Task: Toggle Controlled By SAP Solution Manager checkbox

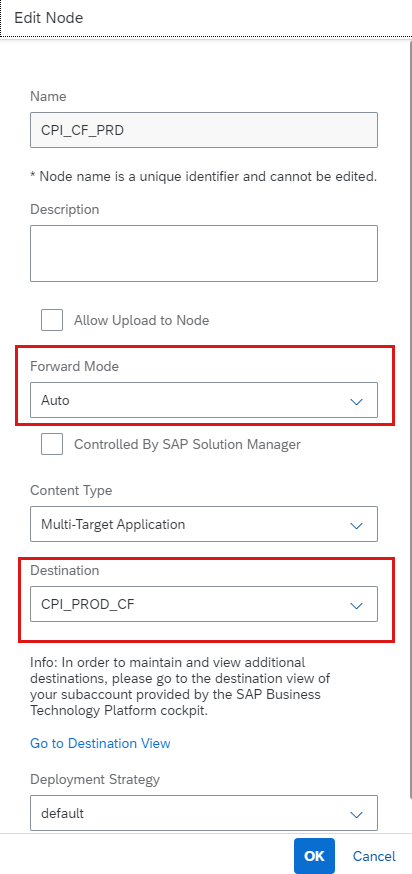Action: coord(52,444)
